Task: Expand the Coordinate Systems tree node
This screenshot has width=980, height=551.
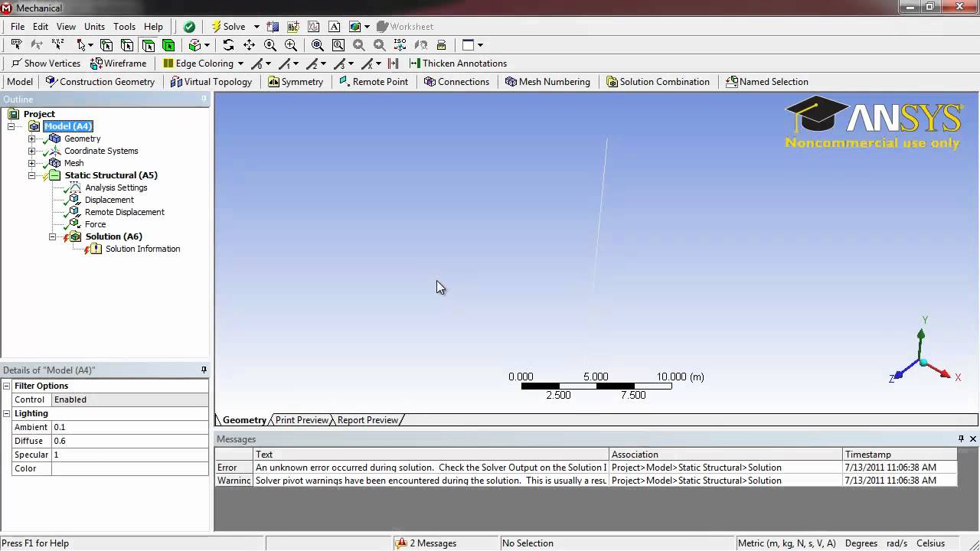Action: [x=31, y=151]
